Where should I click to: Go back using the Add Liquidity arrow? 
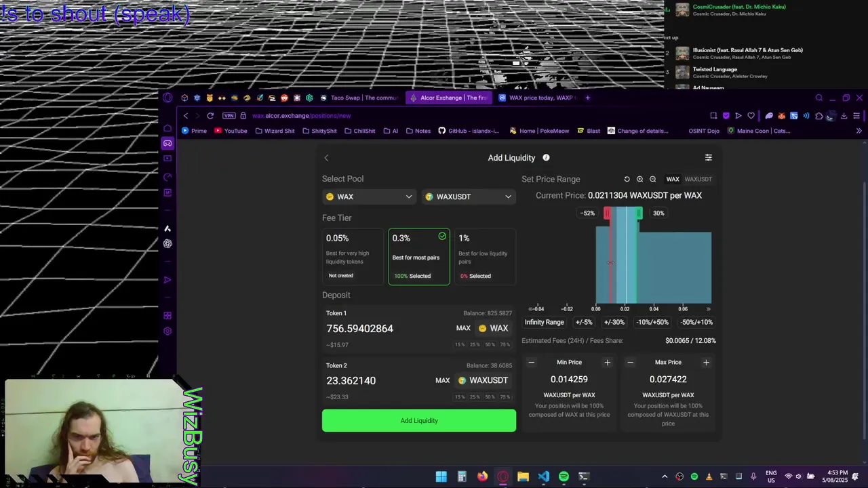click(x=326, y=158)
